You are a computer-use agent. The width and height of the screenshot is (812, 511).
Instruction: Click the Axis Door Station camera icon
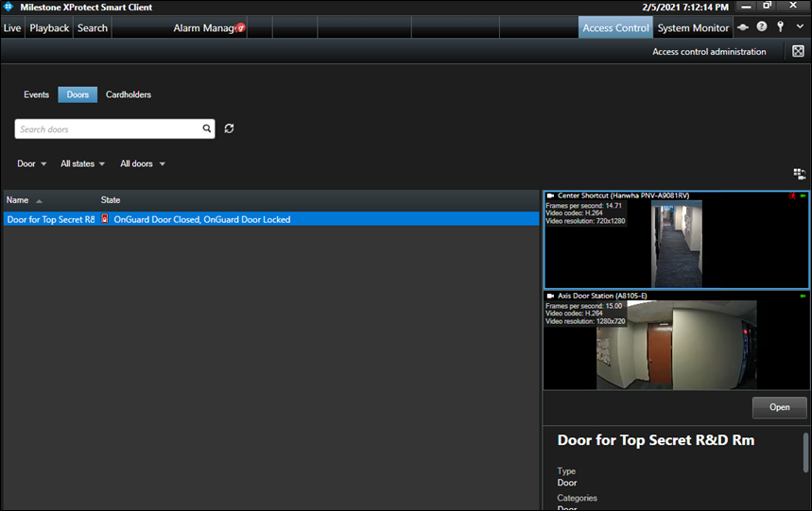tap(550, 296)
